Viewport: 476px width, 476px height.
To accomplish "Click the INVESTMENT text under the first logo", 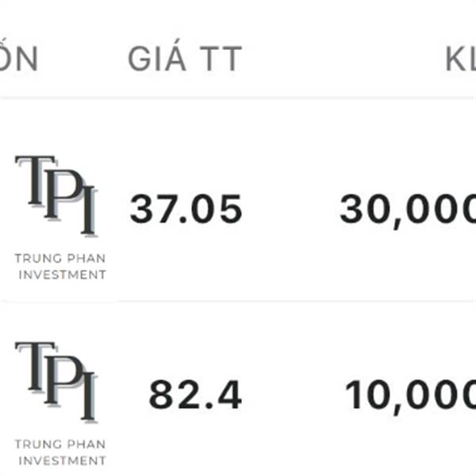I will pyautogui.click(x=62, y=274).
